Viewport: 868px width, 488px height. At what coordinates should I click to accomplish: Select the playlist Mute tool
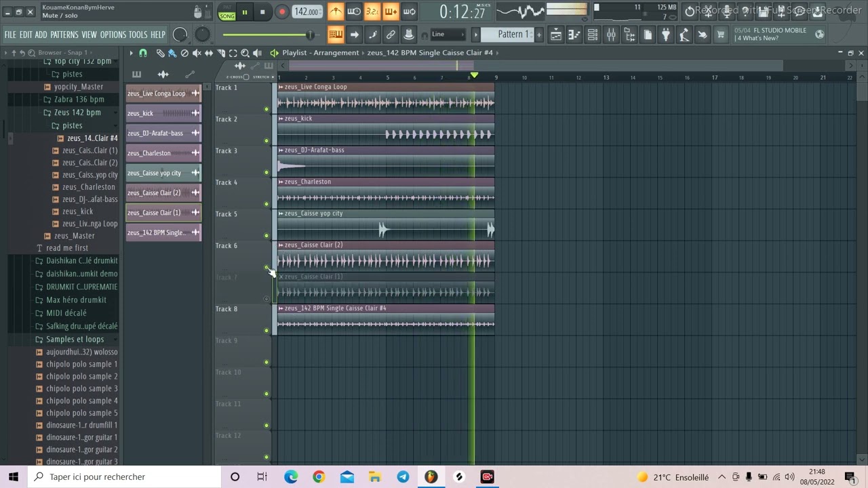point(197,53)
